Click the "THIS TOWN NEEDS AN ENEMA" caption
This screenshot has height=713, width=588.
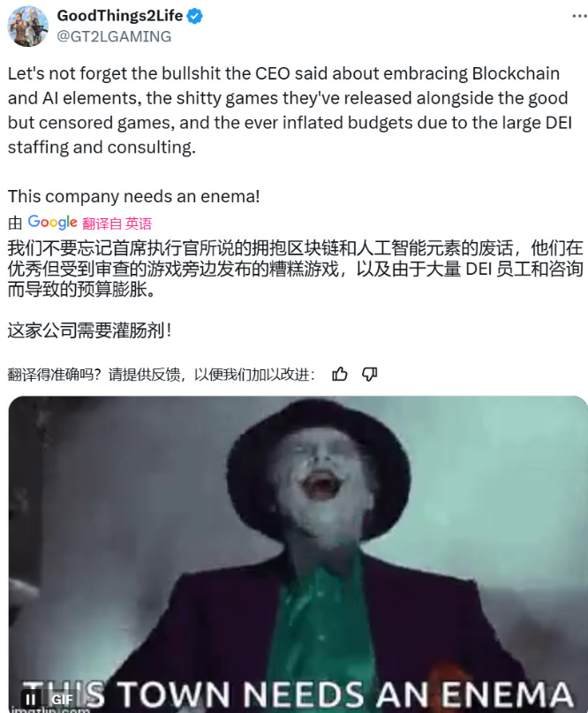click(298, 694)
